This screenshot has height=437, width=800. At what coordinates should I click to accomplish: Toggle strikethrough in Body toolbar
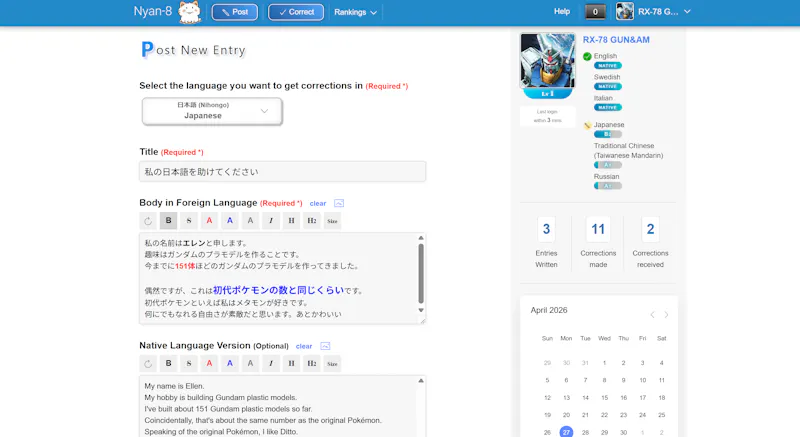pyautogui.click(x=189, y=221)
